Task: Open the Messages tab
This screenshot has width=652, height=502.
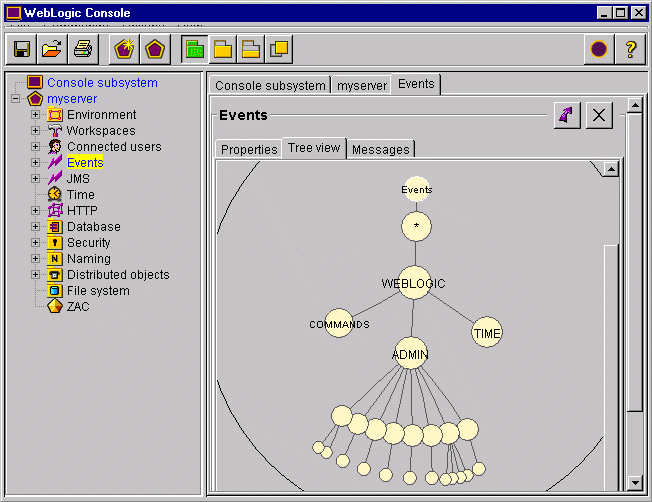Action: coord(380,149)
